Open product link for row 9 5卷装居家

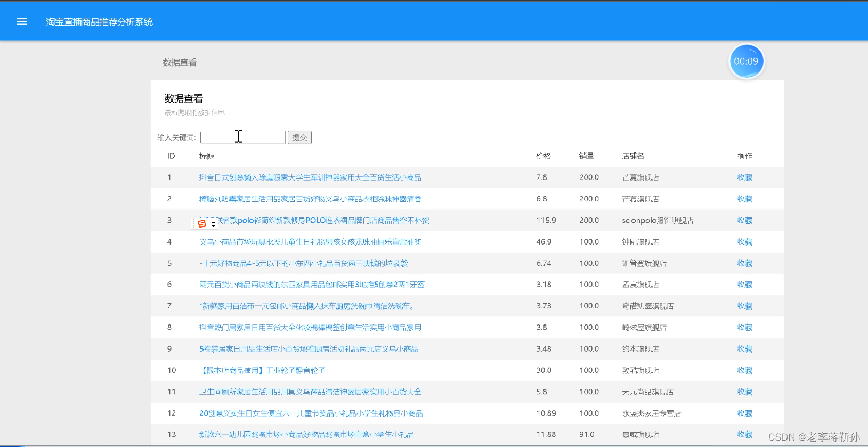tap(309, 349)
